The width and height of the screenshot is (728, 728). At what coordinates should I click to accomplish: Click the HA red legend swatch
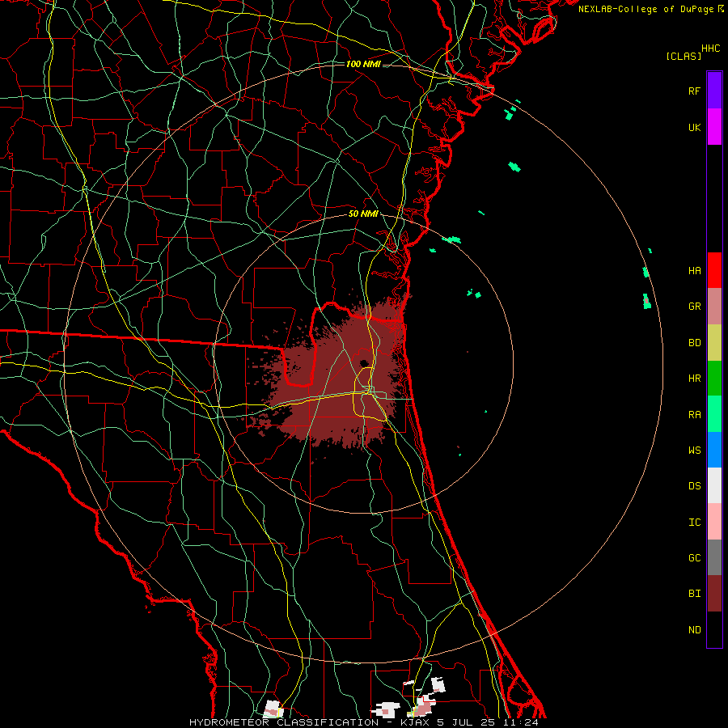714,270
